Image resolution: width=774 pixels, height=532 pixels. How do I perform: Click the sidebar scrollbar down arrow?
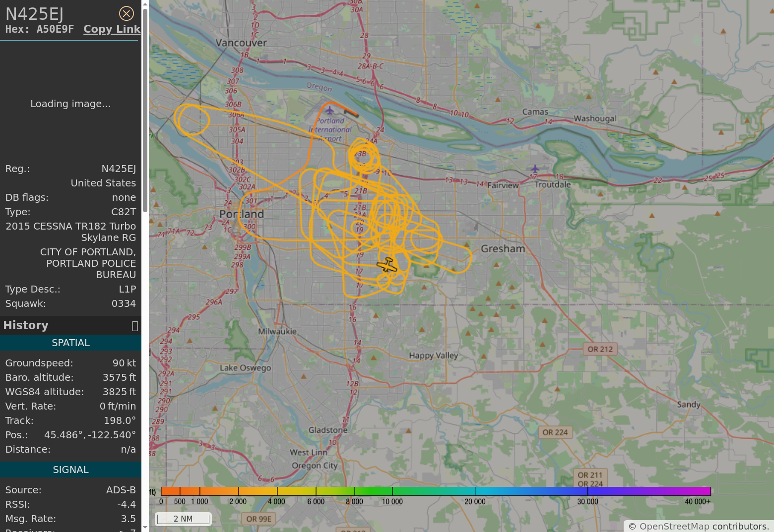145,528
